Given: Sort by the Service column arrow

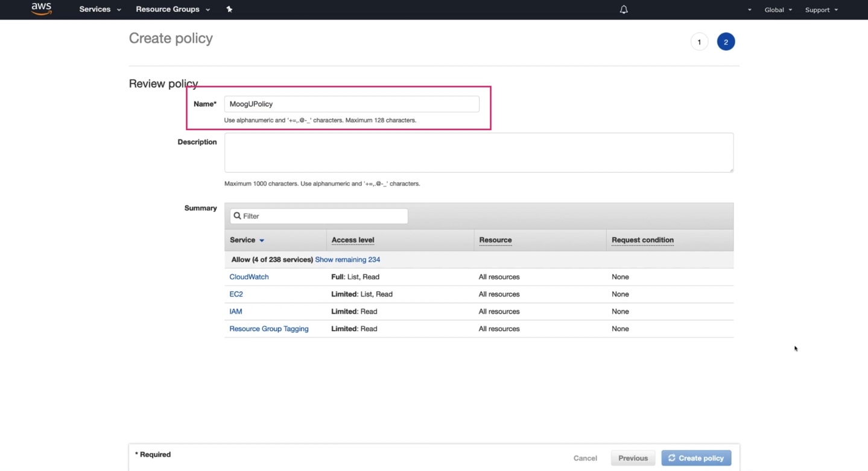Looking at the screenshot, I should tap(262, 241).
